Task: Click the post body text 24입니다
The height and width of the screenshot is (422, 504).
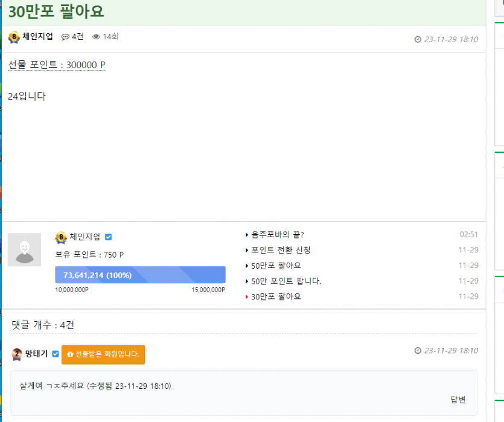Action: coord(27,96)
